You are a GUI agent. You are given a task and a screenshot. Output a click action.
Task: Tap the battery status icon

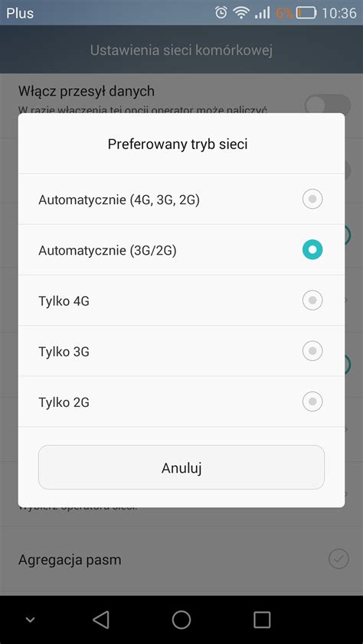[x=306, y=13]
